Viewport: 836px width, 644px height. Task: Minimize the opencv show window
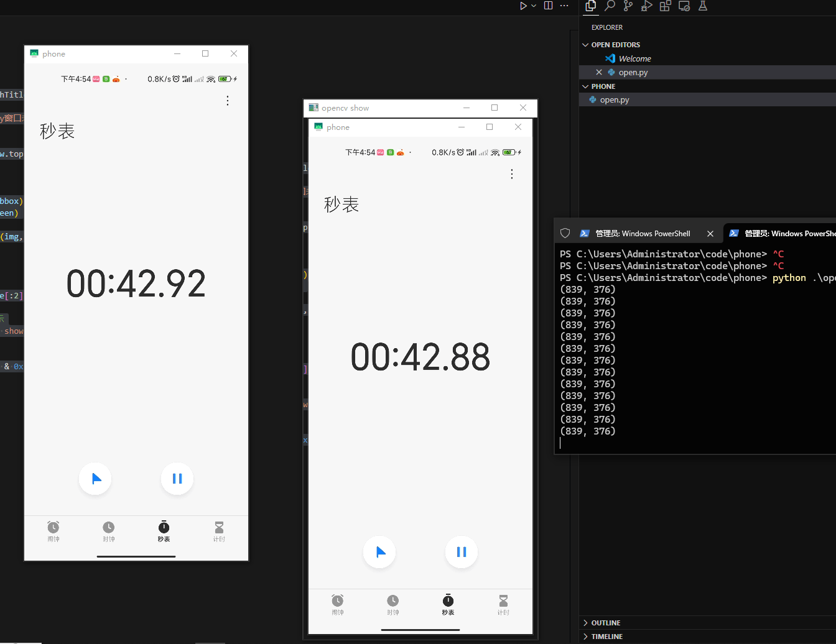(467, 108)
